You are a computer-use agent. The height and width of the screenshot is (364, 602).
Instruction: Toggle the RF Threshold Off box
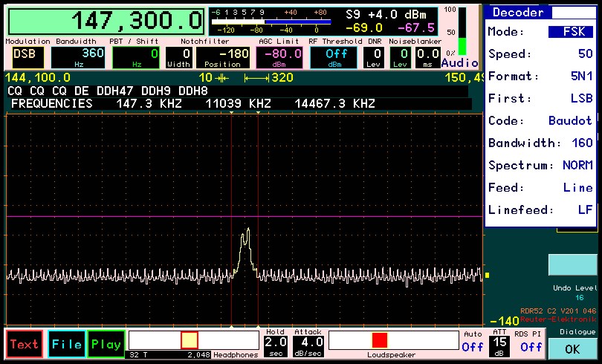[334, 57]
